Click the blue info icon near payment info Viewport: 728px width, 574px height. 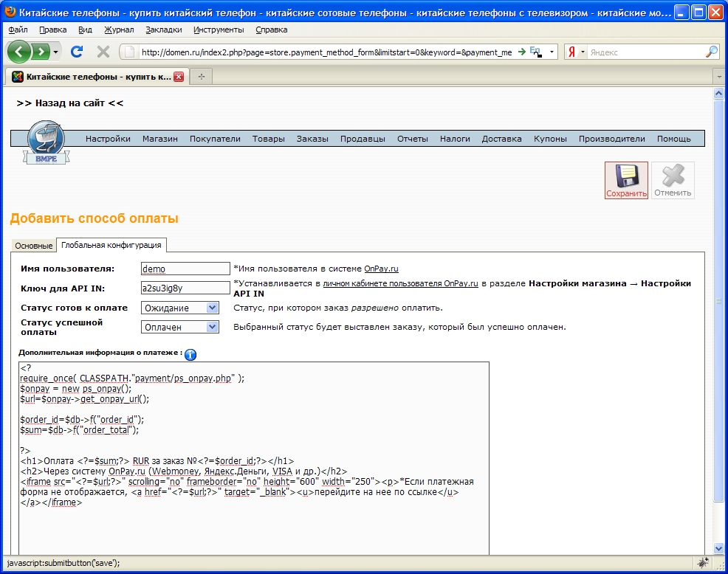tap(190, 355)
